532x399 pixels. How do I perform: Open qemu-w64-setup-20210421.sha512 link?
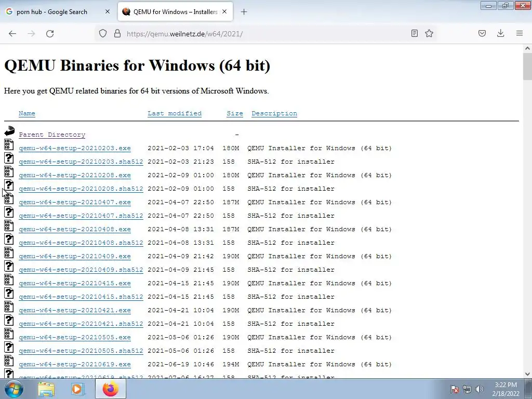[x=81, y=324]
